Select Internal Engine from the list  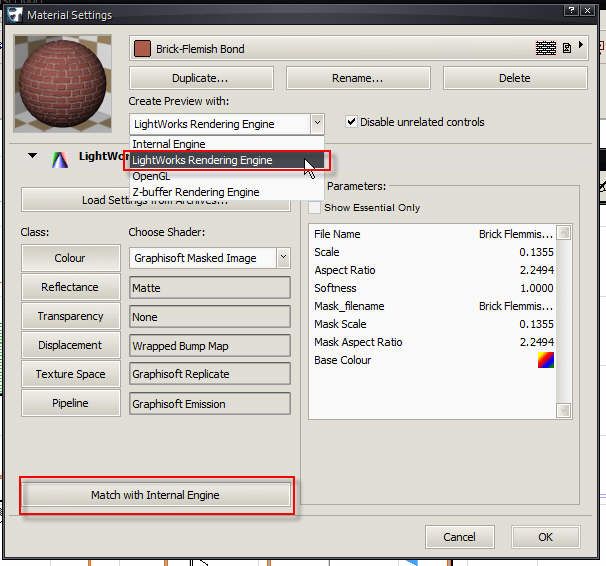[226, 144]
